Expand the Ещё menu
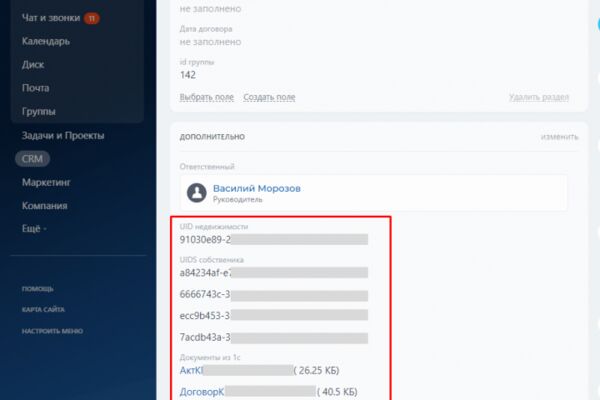This screenshot has width=600, height=400. (34, 229)
